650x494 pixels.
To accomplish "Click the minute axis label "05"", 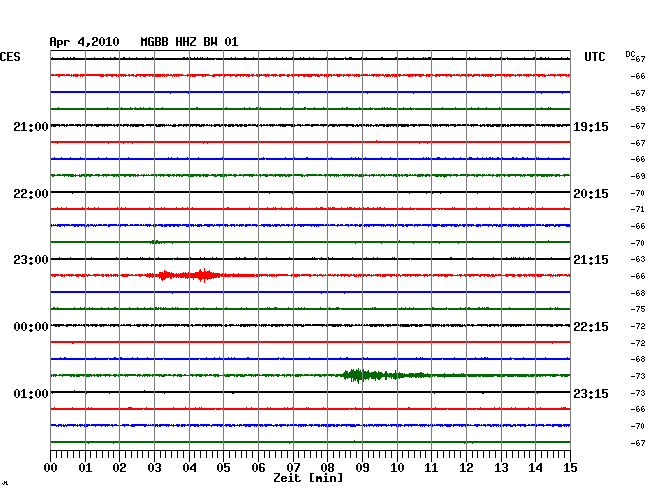I will coord(223,468).
